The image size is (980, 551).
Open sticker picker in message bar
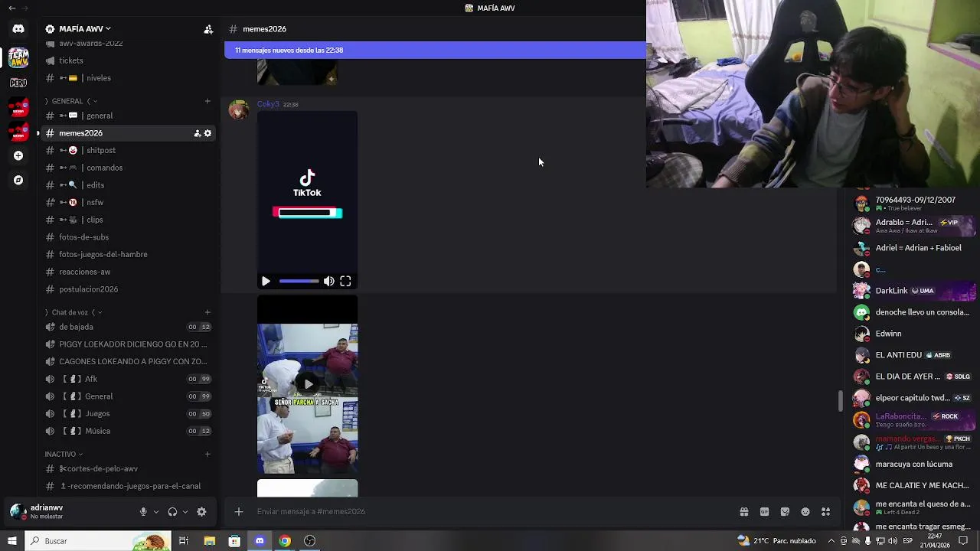tap(785, 511)
